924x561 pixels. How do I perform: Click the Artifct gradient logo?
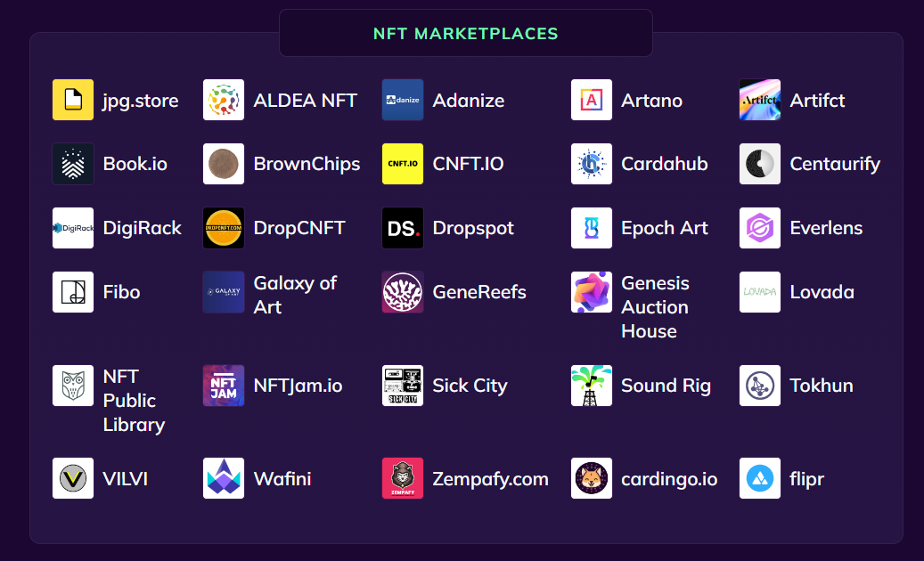(x=760, y=100)
